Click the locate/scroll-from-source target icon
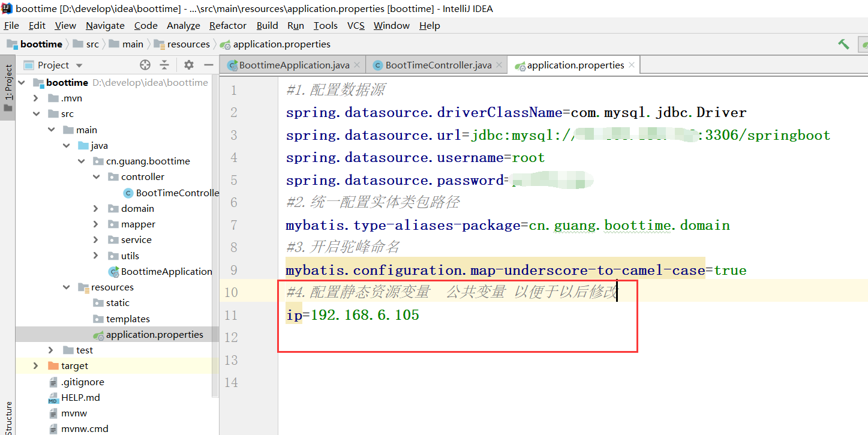Viewport: 868px width, 435px height. pyautogui.click(x=145, y=65)
